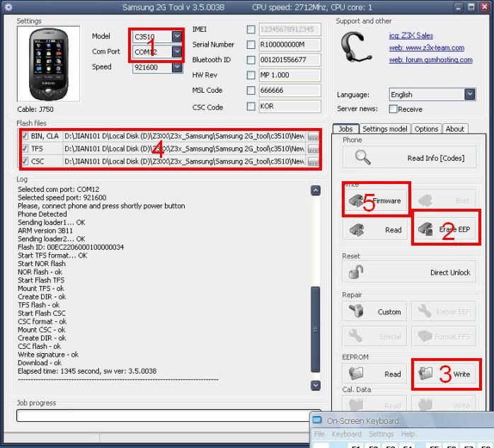Viewport: 494px width, 448px height.
Task: Click the phone model thumbnail image
Action: click(49, 64)
